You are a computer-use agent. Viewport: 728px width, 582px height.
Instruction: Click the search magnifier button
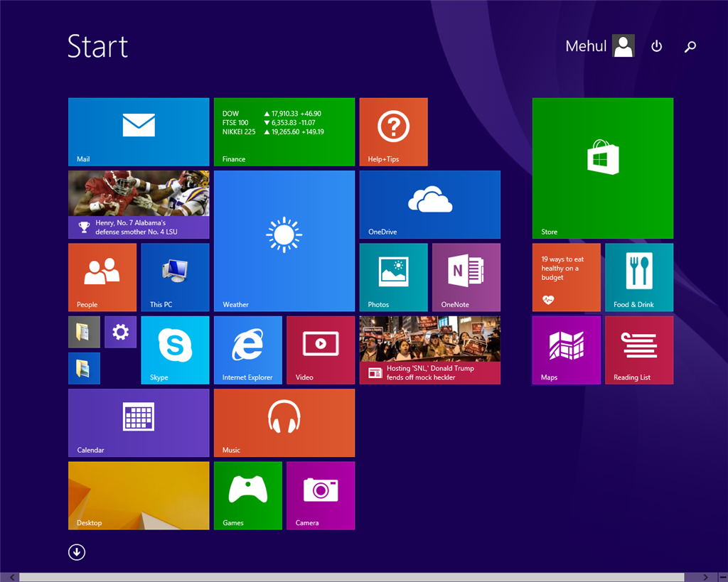click(x=690, y=46)
